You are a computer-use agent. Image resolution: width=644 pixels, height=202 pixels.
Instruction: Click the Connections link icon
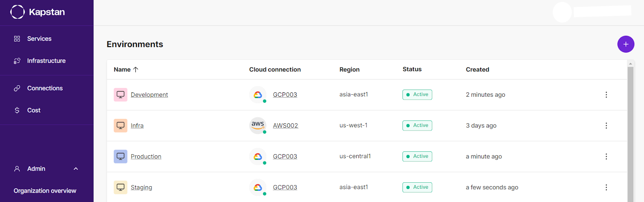pyautogui.click(x=17, y=88)
